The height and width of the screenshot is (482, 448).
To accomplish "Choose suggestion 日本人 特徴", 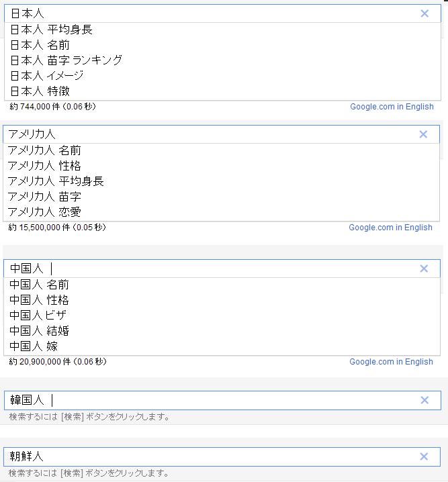I will [x=40, y=91].
